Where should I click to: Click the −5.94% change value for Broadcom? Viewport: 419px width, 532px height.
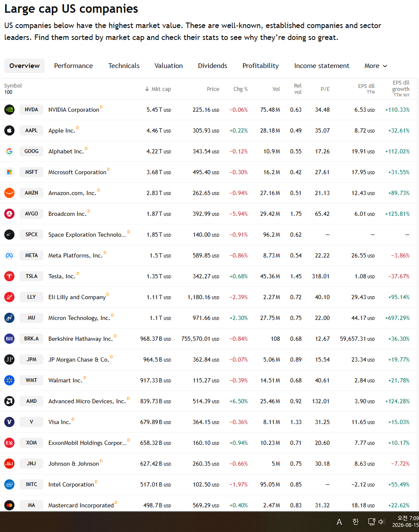(x=238, y=214)
